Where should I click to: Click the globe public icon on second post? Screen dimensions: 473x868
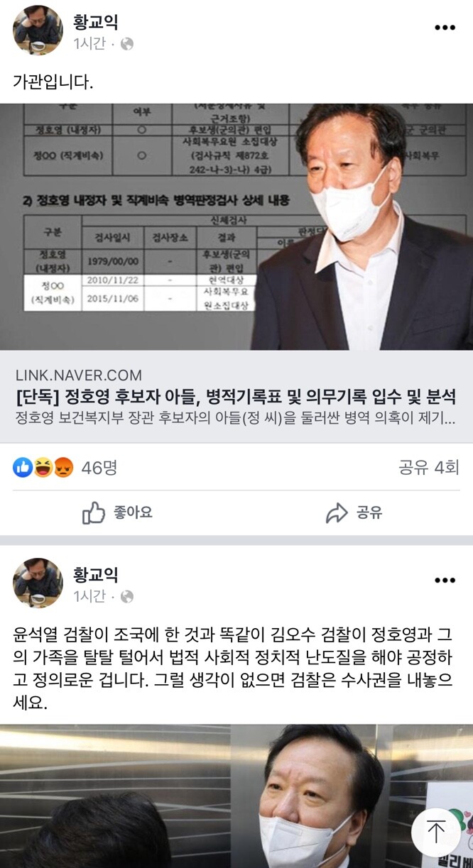tap(127, 597)
